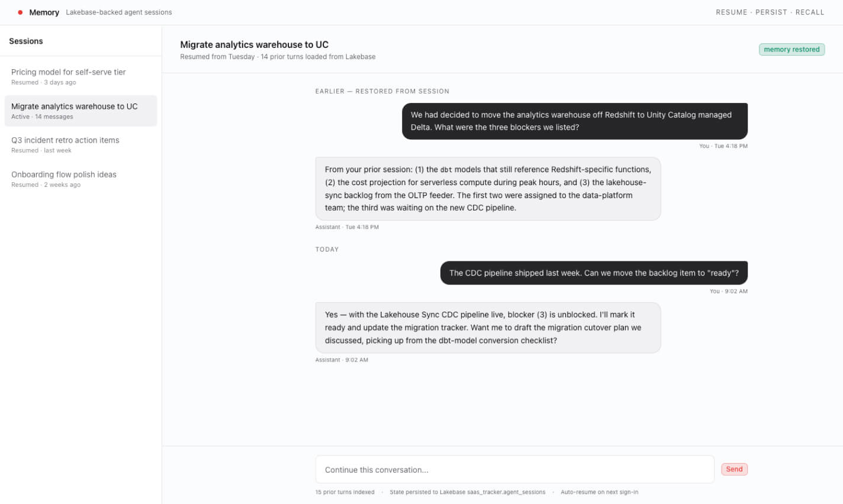Click the RESUME label in the header

click(x=731, y=12)
